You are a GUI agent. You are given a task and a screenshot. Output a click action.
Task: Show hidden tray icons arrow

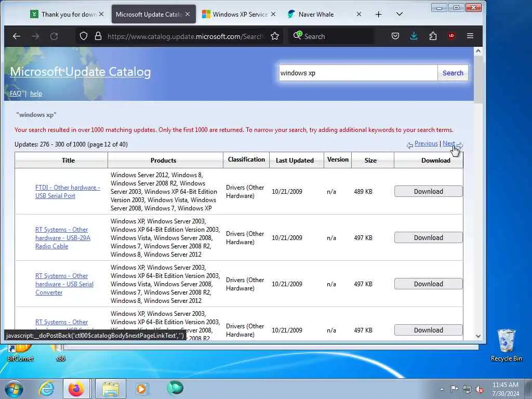point(442,389)
